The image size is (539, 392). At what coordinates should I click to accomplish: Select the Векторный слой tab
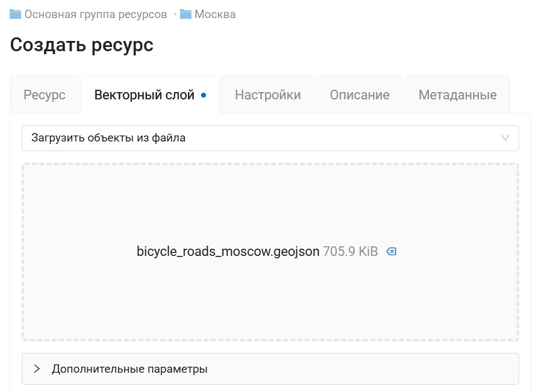point(144,95)
